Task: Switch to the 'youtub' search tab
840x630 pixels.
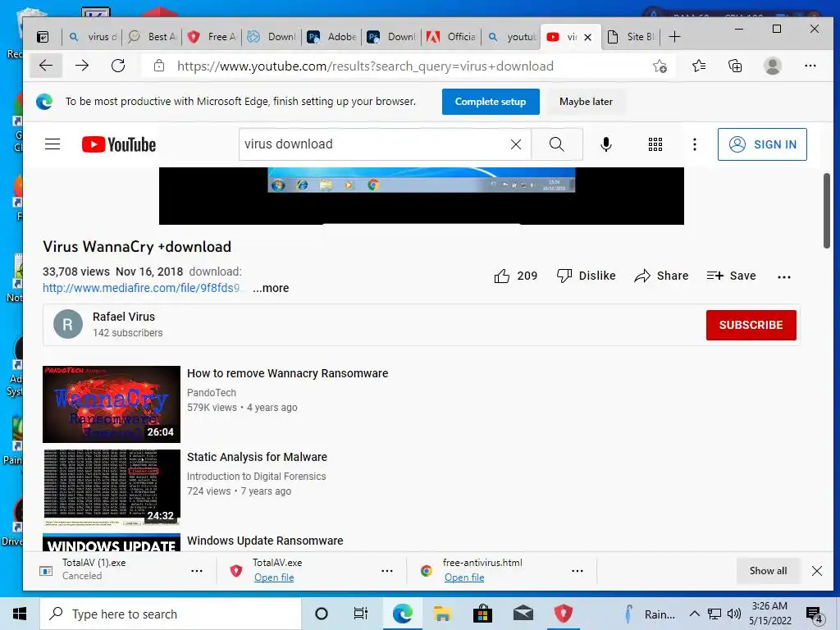Action: 513,37
